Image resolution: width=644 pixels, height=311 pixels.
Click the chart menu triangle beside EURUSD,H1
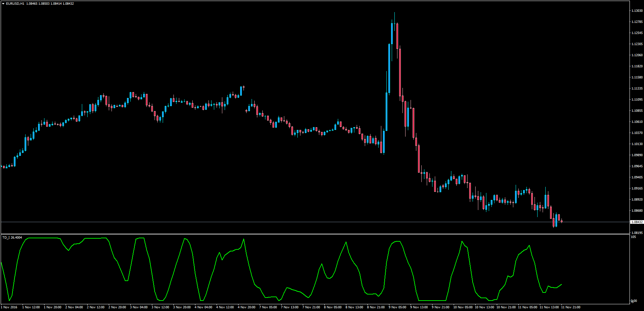point(3,4)
